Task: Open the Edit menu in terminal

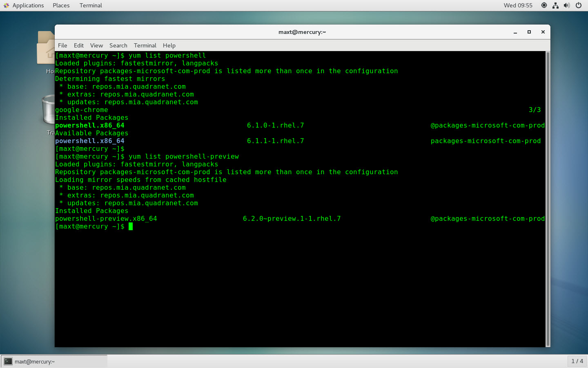Action: [x=79, y=45]
